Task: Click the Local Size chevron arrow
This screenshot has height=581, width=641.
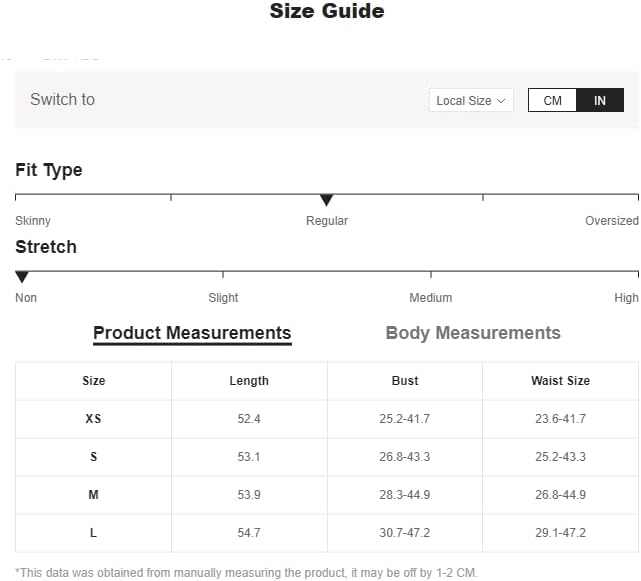Action: tap(501, 101)
